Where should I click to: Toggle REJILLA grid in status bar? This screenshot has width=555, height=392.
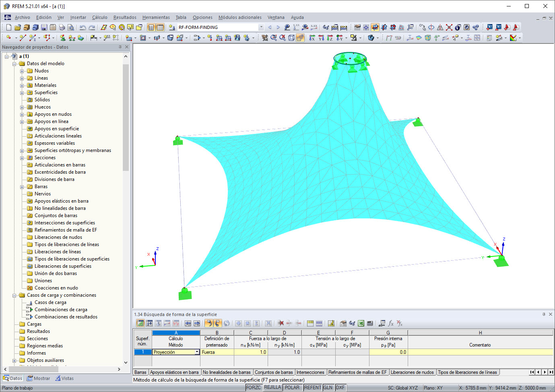272,388
